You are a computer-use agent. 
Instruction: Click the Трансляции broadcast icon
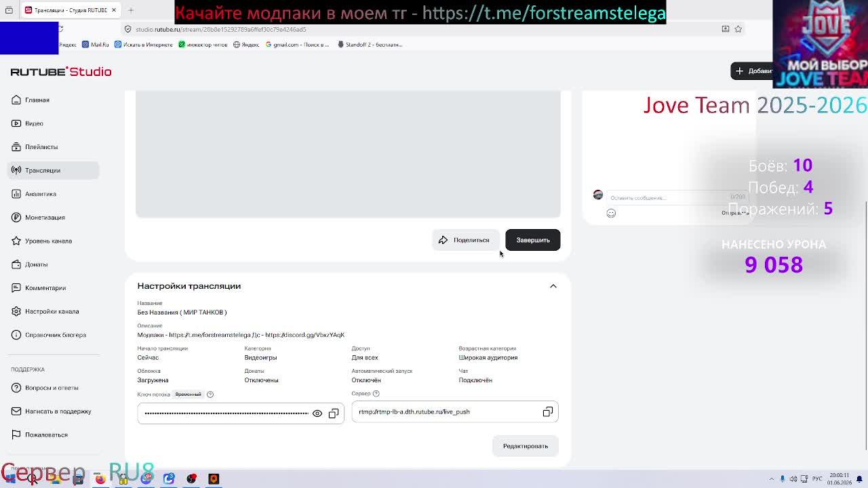pos(16,170)
